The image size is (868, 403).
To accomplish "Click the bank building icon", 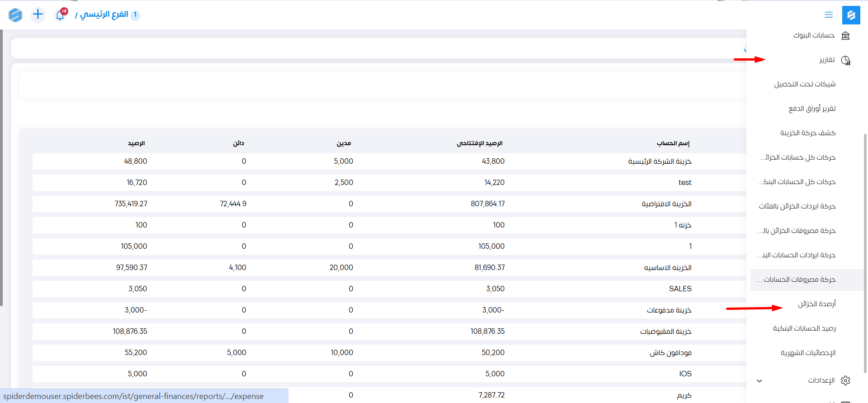I will click(x=845, y=36).
